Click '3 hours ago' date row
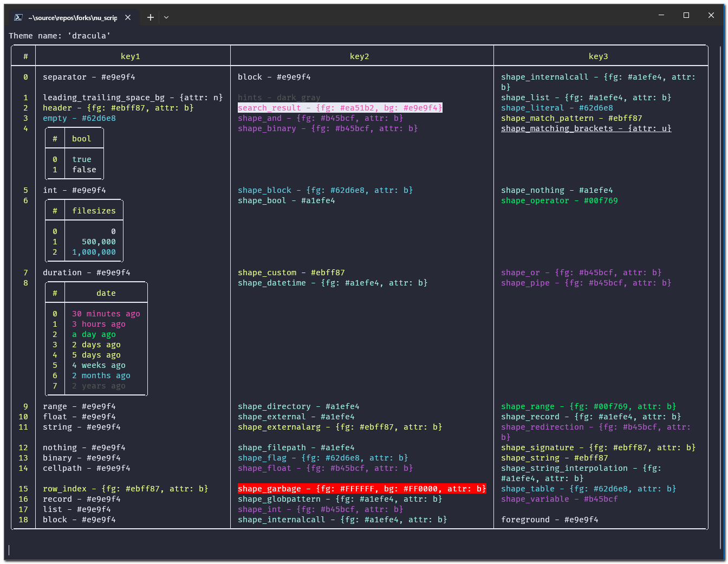The width and height of the screenshot is (728, 564). [99, 324]
